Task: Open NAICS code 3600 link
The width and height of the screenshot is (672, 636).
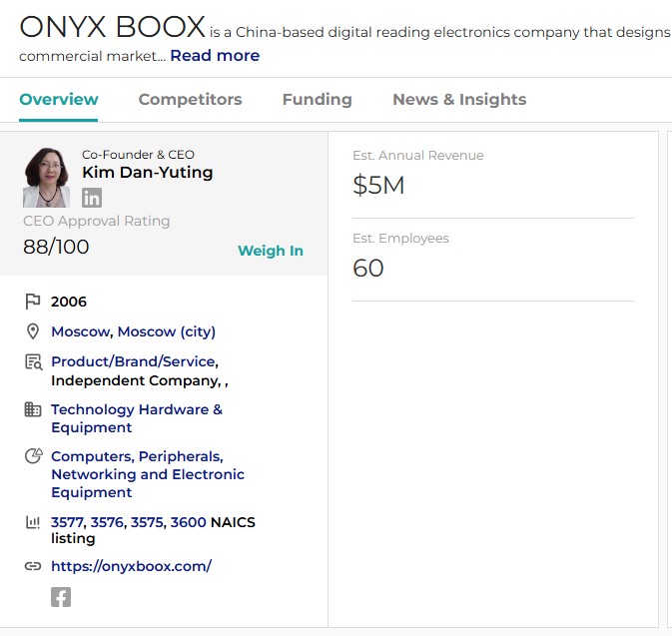Action: [188, 522]
